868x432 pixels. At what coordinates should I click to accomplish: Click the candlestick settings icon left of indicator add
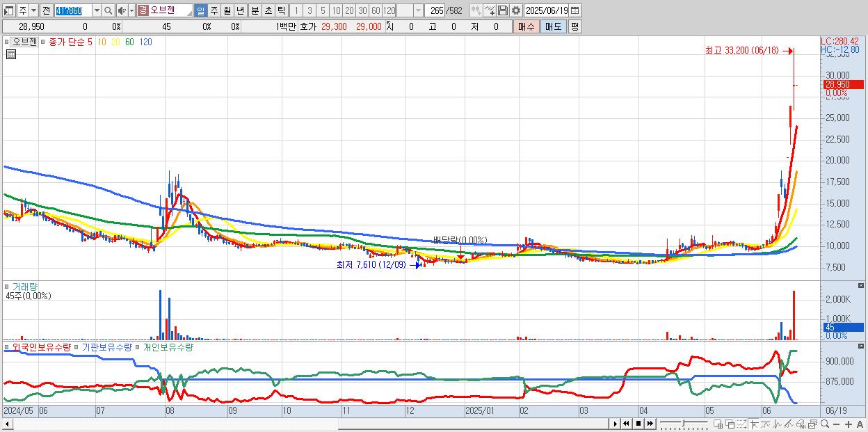tap(476, 10)
